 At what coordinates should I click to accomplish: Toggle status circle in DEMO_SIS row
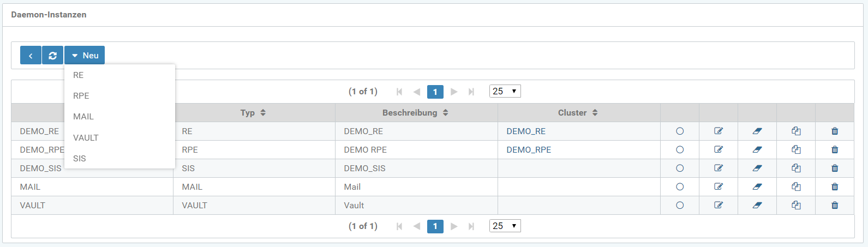click(680, 168)
